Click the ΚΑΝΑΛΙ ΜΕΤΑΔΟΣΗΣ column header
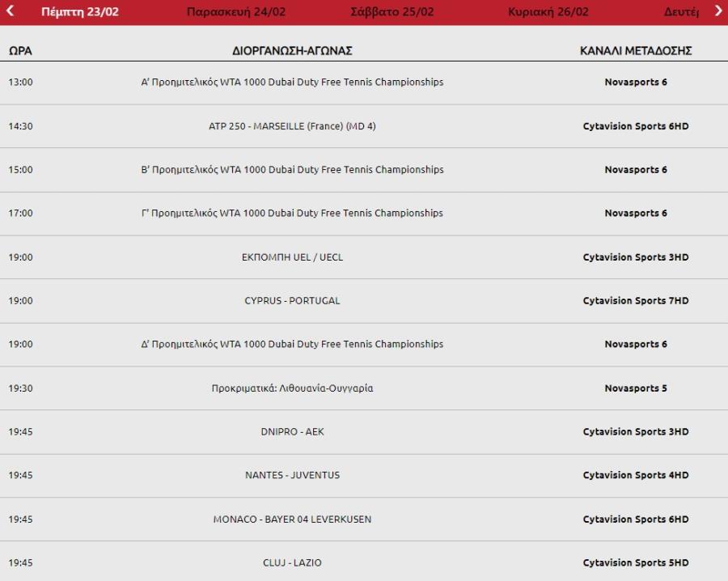728x581 pixels. pos(636,51)
